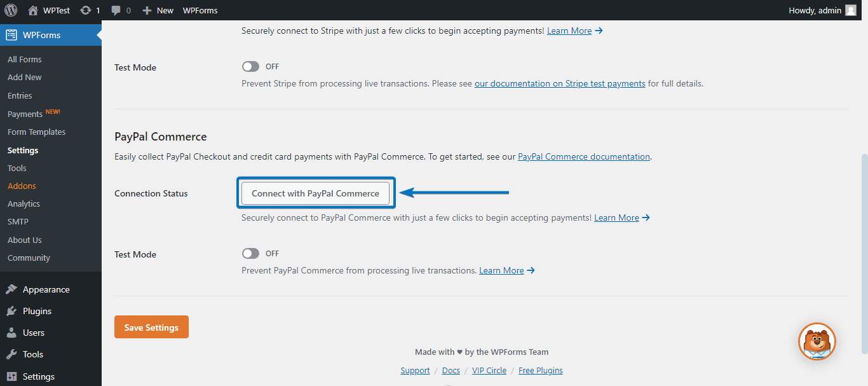Open WPForms item in the admin bar

tap(200, 10)
